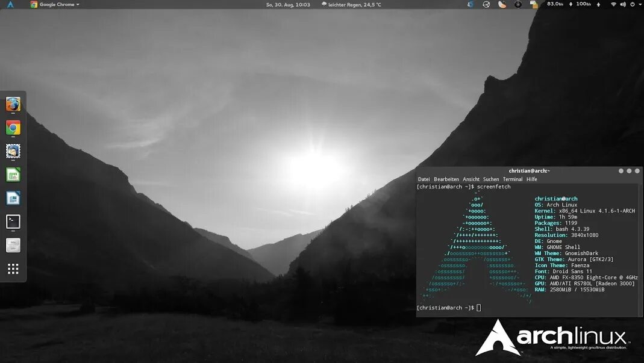Open the Terminal icon in the dock
The width and height of the screenshot is (644, 363).
coord(13,222)
